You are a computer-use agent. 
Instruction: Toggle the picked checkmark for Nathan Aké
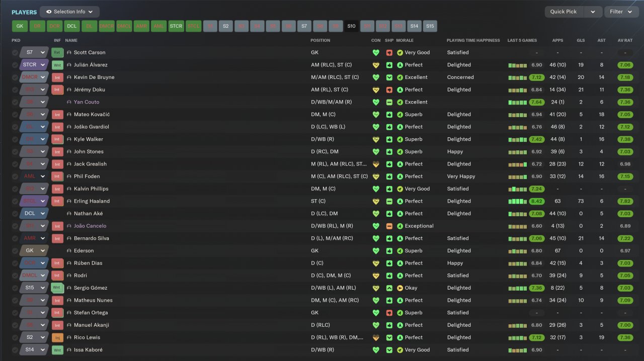[x=15, y=214]
